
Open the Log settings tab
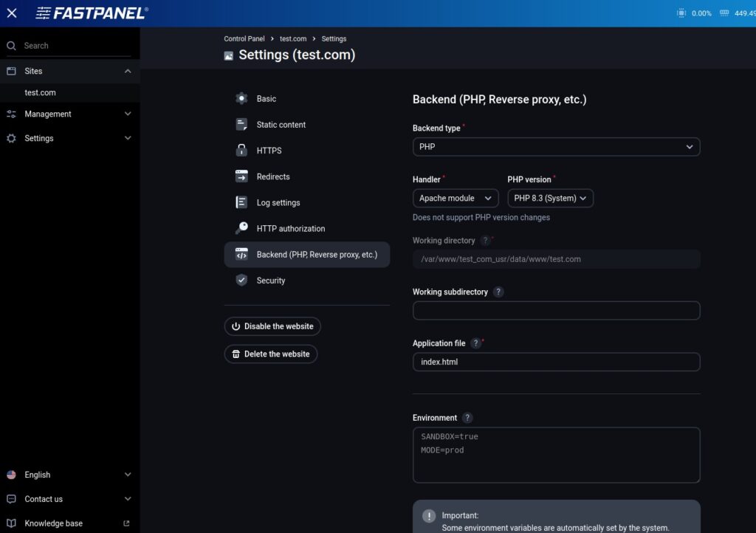(306, 202)
